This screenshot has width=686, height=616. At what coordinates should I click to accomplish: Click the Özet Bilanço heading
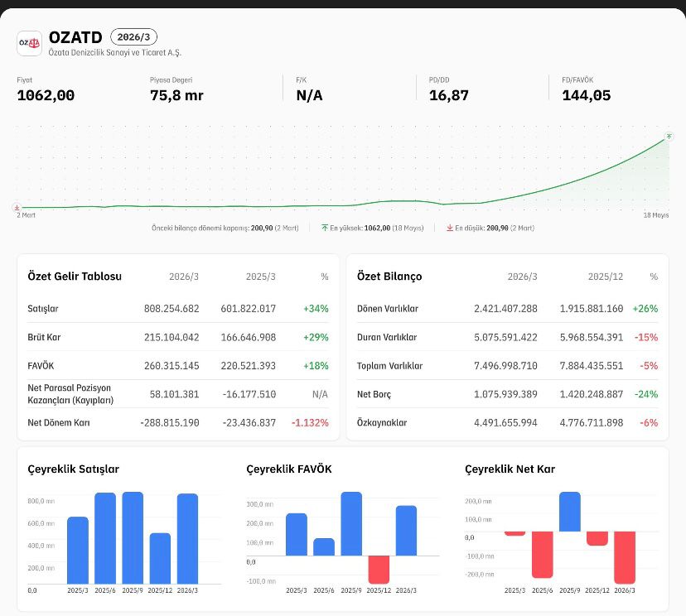[x=389, y=277]
